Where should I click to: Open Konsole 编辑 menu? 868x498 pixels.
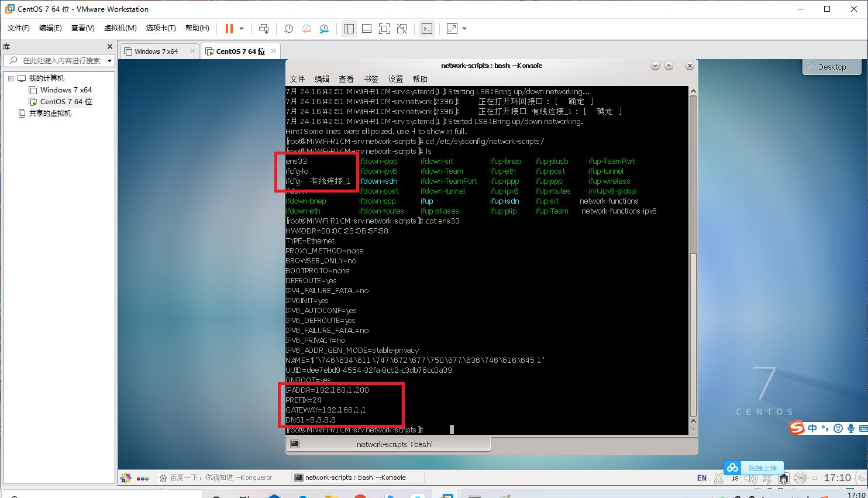click(322, 79)
